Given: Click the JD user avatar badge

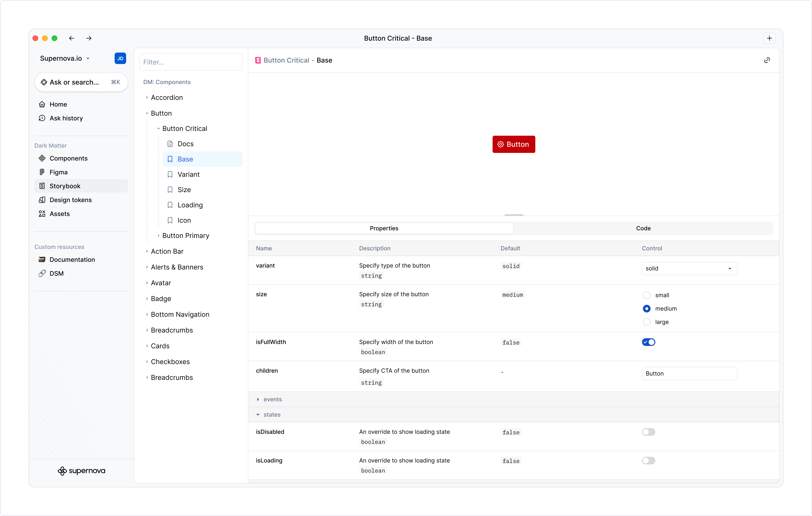Looking at the screenshot, I should (120, 58).
